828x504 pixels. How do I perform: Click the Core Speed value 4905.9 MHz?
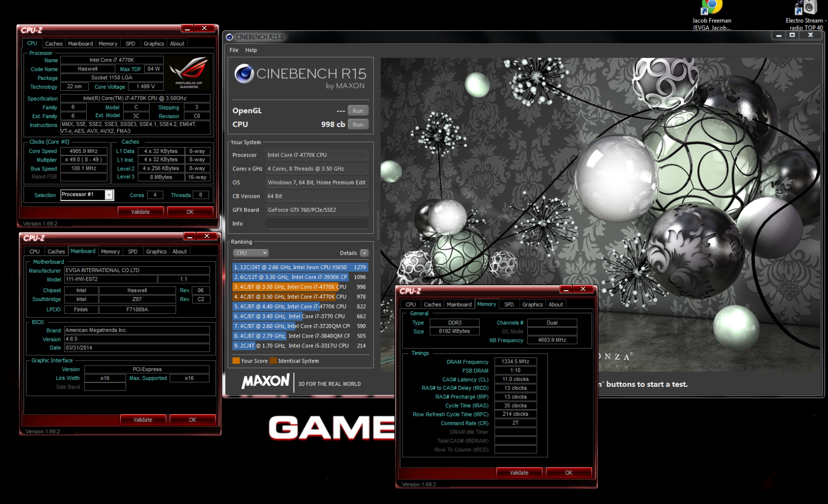pos(84,151)
